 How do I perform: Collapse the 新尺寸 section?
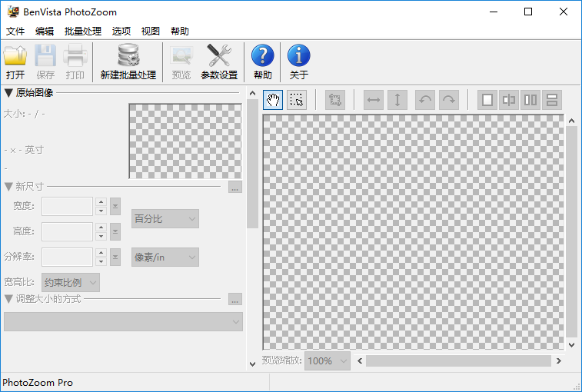click(8, 186)
